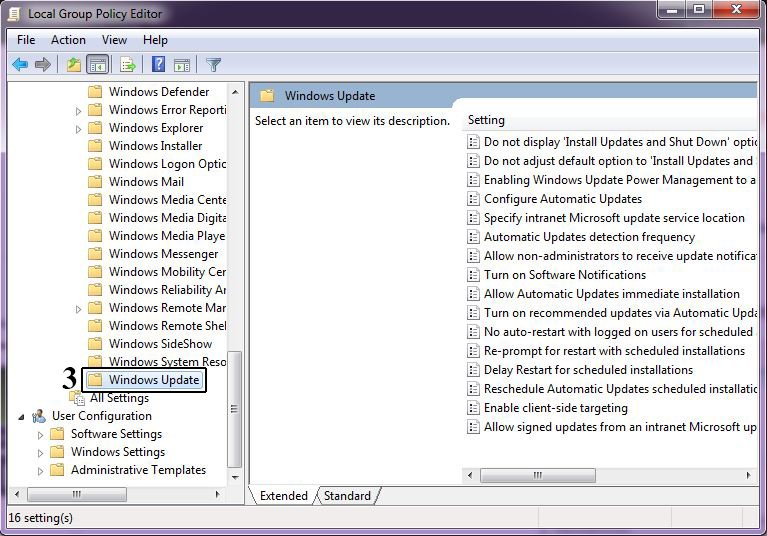The height and width of the screenshot is (536, 767).
Task: Click tree pane vertical scrollbar thumb
Action: [235, 409]
